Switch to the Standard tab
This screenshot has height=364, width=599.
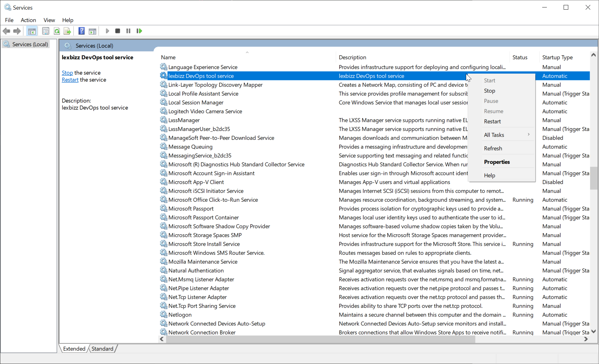tap(102, 348)
